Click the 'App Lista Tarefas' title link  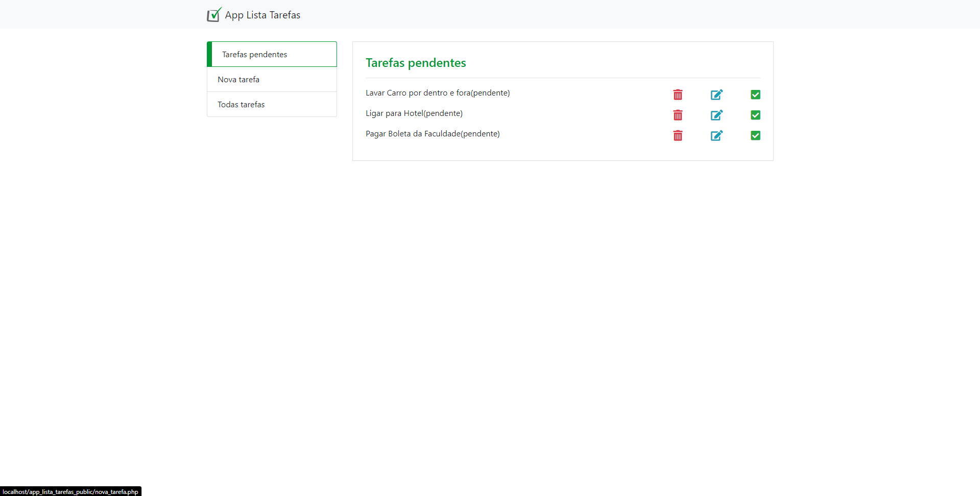tap(262, 15)
